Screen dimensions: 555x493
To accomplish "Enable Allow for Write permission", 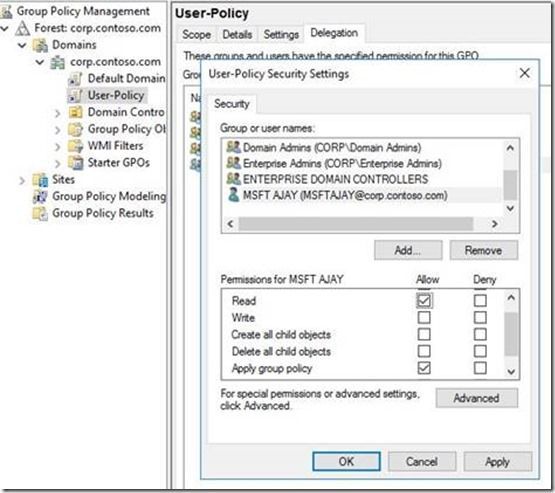I will click(424, 317).
